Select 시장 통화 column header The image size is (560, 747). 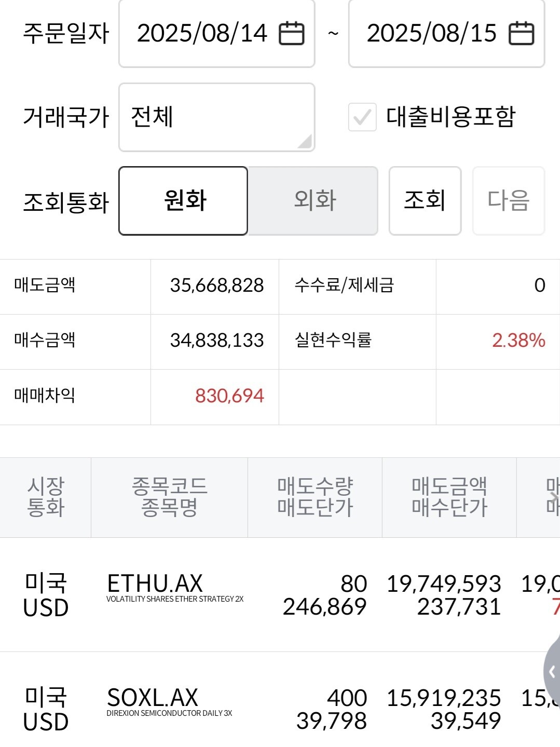[x=46, y=497]
